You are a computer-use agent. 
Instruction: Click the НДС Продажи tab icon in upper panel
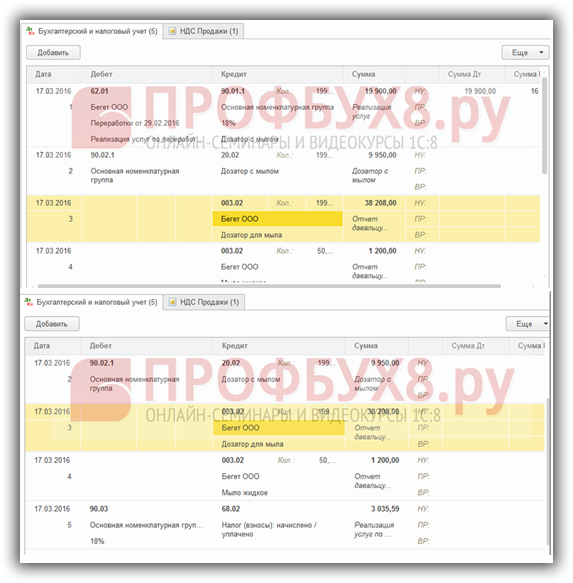point(172,31)
